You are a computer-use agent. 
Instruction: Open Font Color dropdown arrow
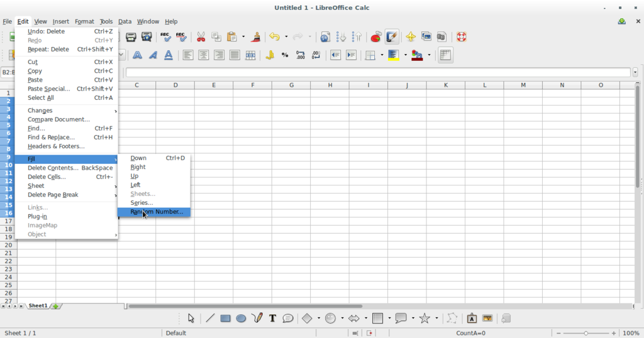point(429,55)
